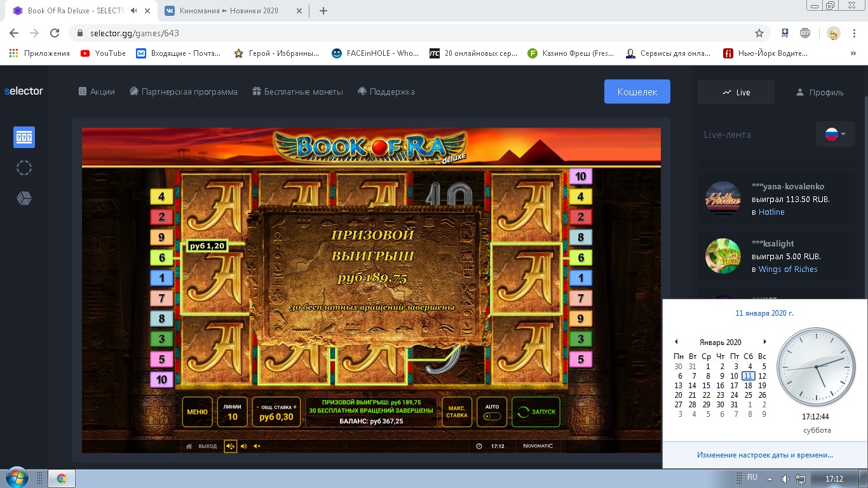The width and height of the screenshot is (868, 488).
Task: Select sound with music speaker icon
Action: [x=230, y=446]
